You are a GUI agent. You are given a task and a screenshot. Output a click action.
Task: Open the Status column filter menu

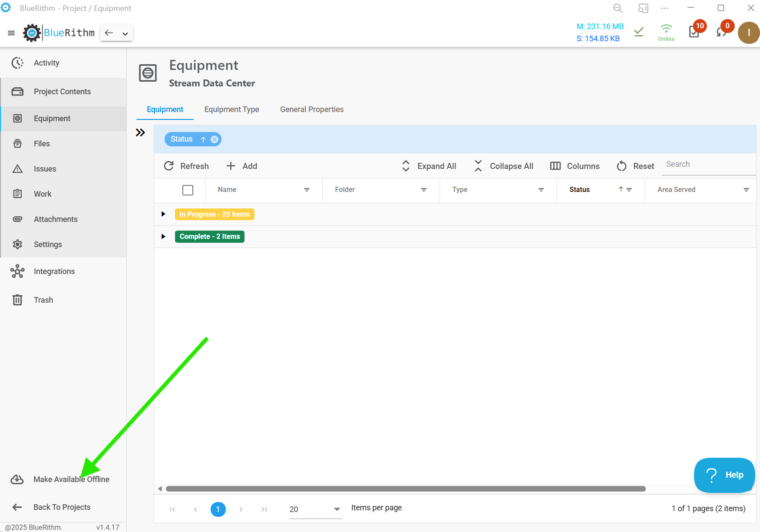(x=629, y=190)
